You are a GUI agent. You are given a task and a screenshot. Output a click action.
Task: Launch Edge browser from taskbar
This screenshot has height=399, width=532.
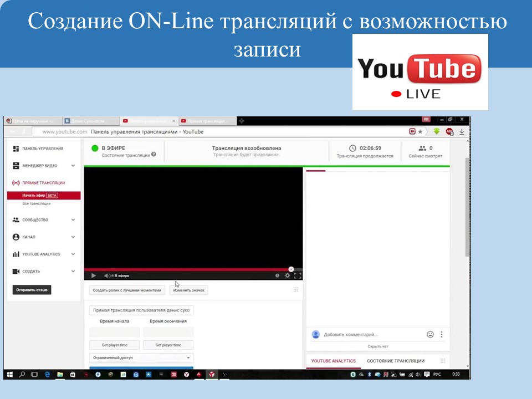pos(47,375)
